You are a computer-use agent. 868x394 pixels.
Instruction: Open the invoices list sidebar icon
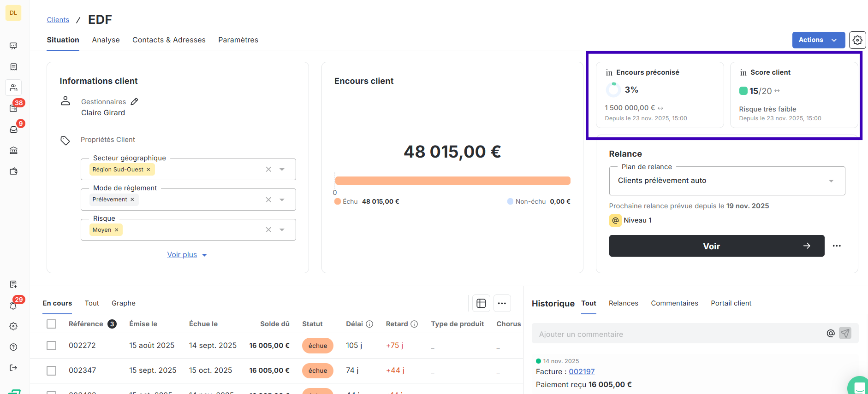pos(13,67)
